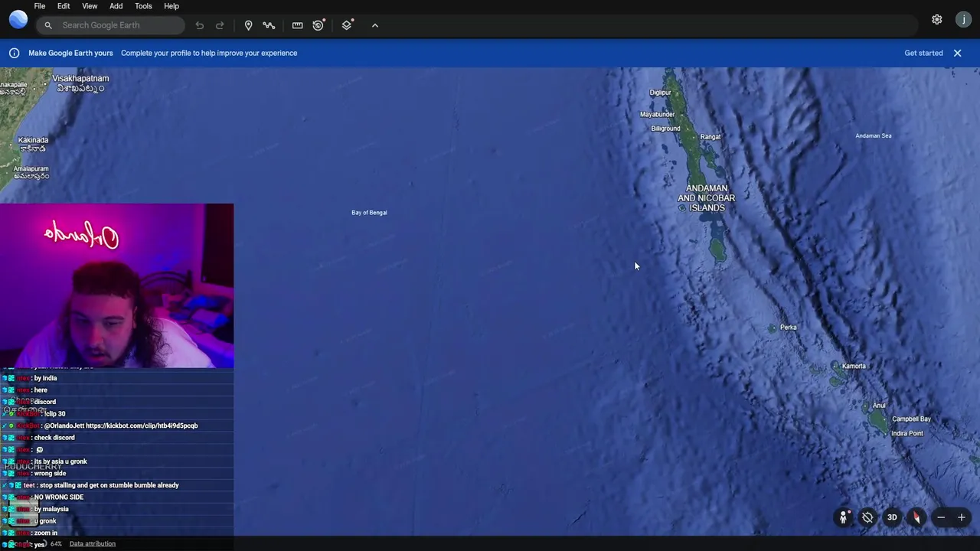
Task: Select the Draw path or polygon tool
Action: (x=269, y=25)
